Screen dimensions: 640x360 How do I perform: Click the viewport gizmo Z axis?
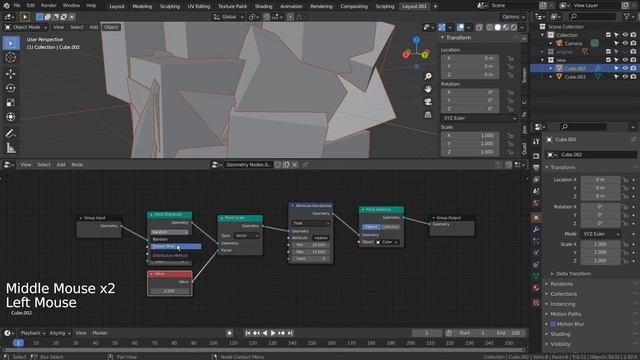(416, 40)
